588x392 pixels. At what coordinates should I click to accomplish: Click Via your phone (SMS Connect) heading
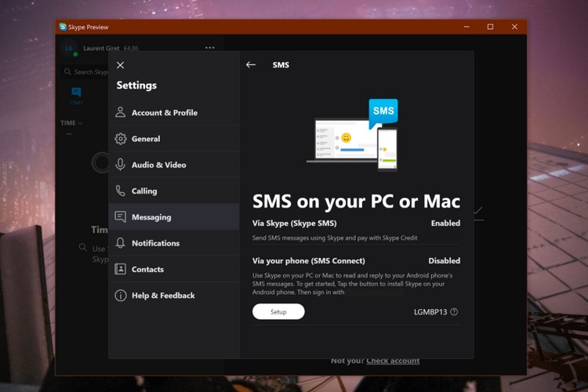(309, 261)
